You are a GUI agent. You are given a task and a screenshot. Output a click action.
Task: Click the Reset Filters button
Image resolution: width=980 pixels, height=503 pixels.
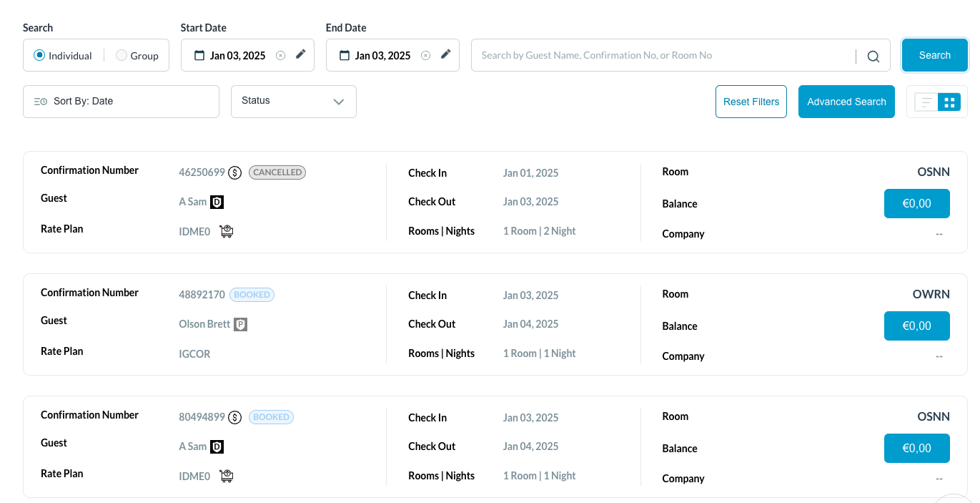pos(751,102)
